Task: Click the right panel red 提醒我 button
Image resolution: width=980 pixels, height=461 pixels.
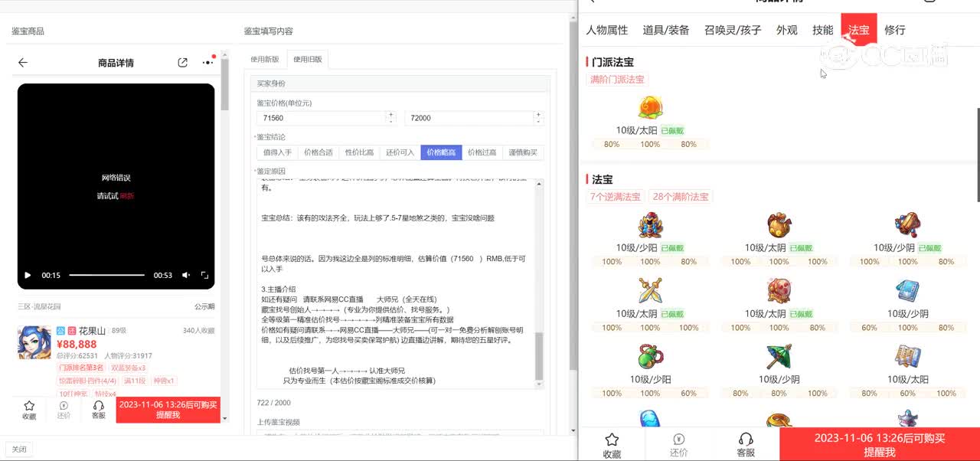Action: pyautogui.click(x=880, y=444)
